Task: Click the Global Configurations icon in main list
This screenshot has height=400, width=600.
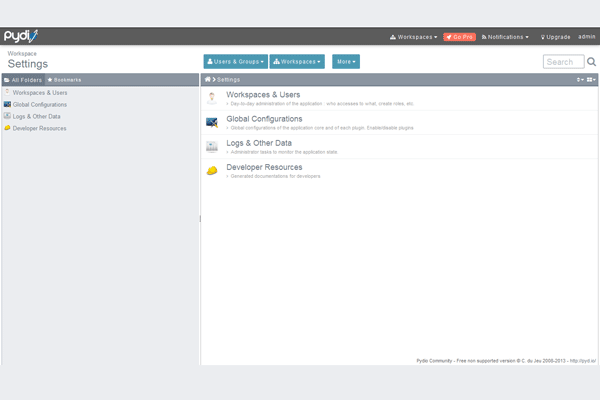Action: click(x=212, y=122)
